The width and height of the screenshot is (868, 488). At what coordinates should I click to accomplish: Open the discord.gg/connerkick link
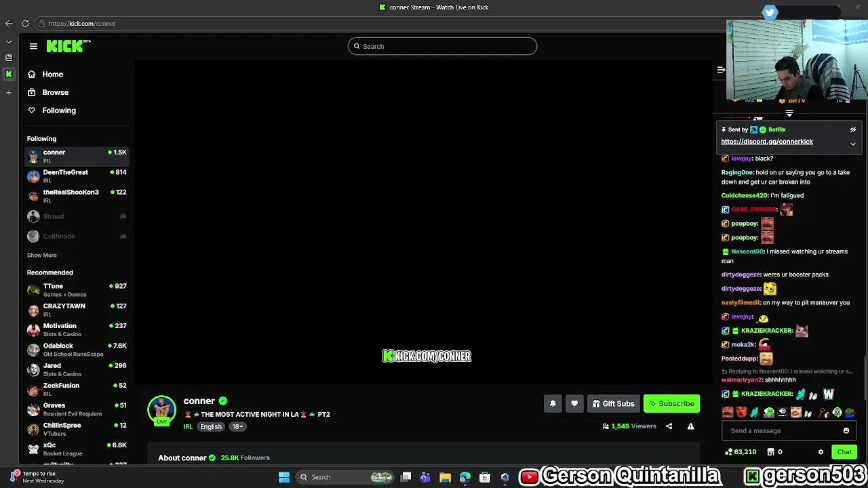point(767,142)
